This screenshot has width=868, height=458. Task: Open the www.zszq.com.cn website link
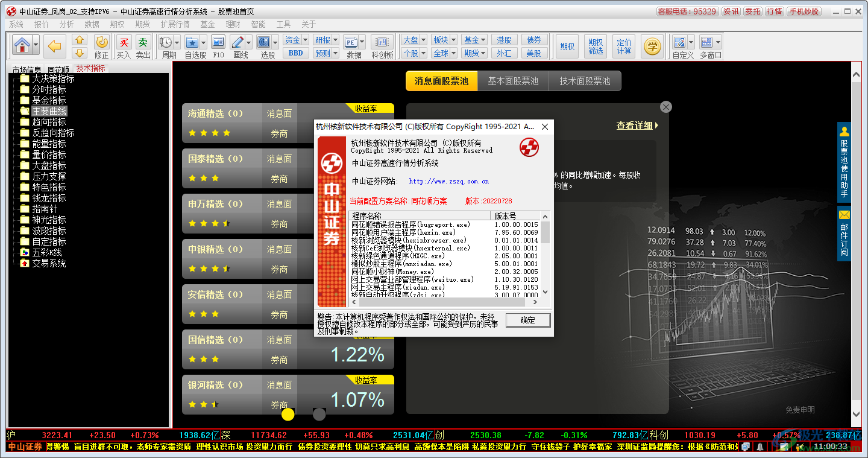(x=448, y=181)
